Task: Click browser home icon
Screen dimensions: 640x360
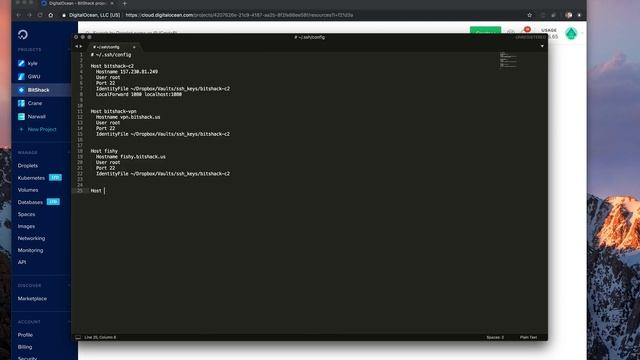Action: point(51,15)
